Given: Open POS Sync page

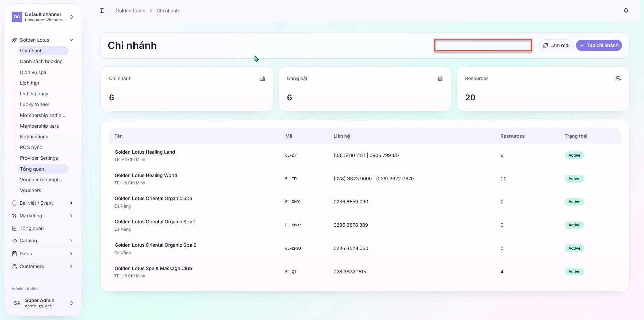Looking at the screenshot, I should point(43,147).
